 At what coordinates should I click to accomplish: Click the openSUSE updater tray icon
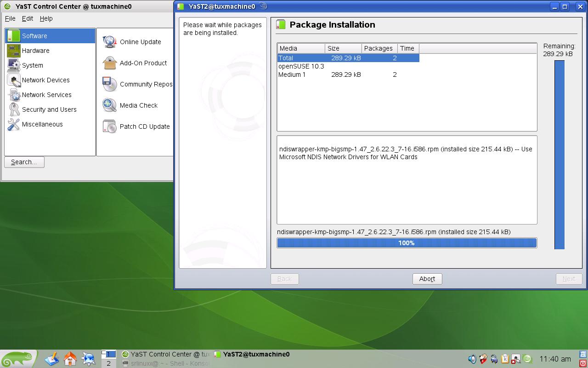click(x=527, y=359)
